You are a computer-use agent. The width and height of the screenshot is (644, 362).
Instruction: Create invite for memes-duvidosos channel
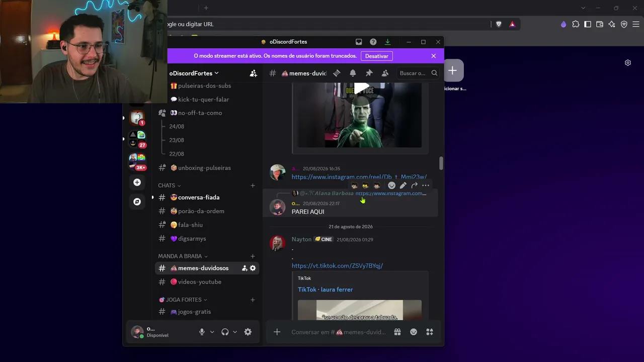[245, 268]
